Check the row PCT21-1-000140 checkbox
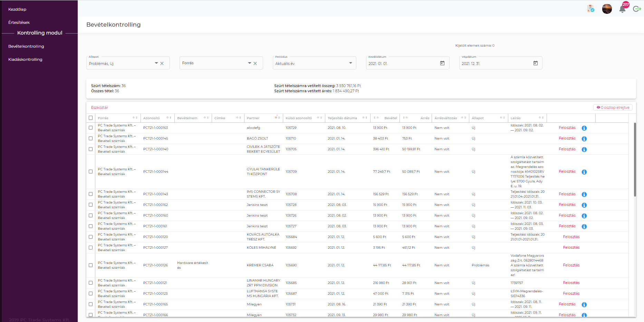 (x=91, y=149)
